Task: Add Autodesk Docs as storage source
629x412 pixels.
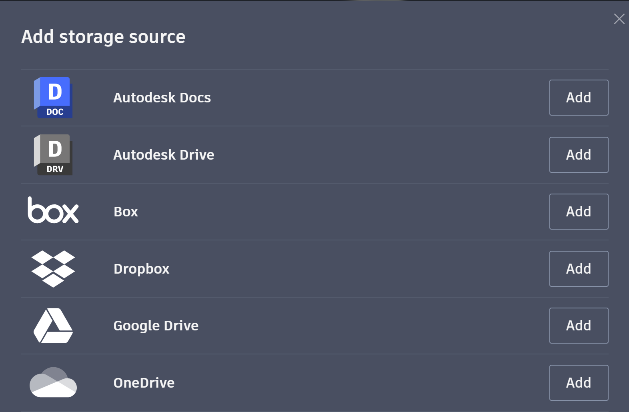Action: (x=578, y=97)
